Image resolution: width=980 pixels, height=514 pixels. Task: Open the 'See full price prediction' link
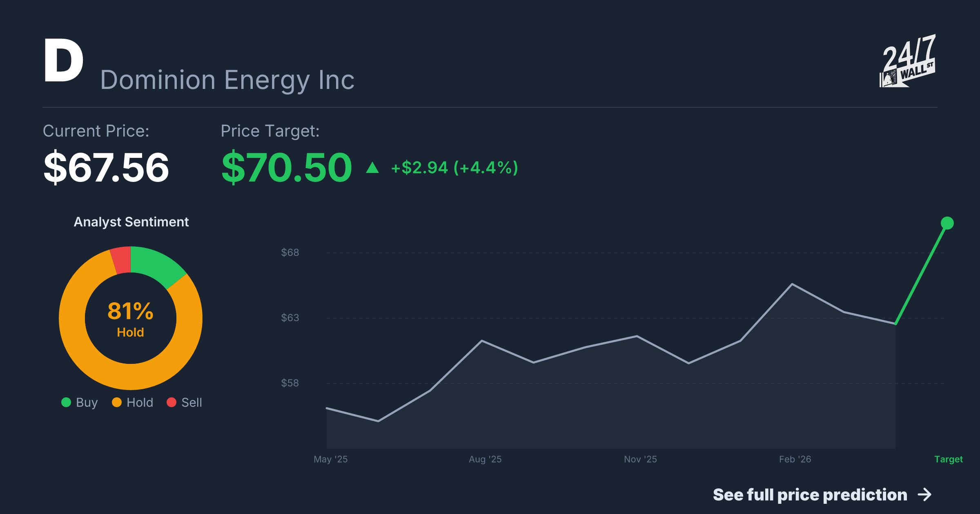[822, 495]
